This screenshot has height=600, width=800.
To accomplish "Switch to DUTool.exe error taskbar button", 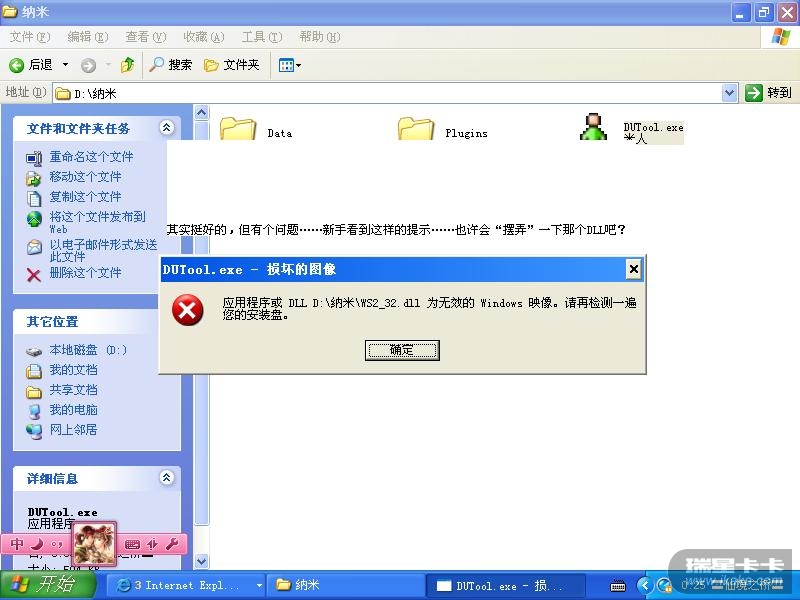I will click(x=505, y=586).
